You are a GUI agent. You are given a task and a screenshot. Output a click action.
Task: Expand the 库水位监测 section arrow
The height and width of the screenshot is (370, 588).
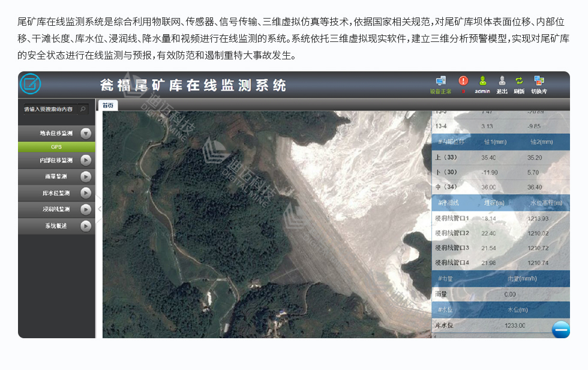click(x=86, y=193)
